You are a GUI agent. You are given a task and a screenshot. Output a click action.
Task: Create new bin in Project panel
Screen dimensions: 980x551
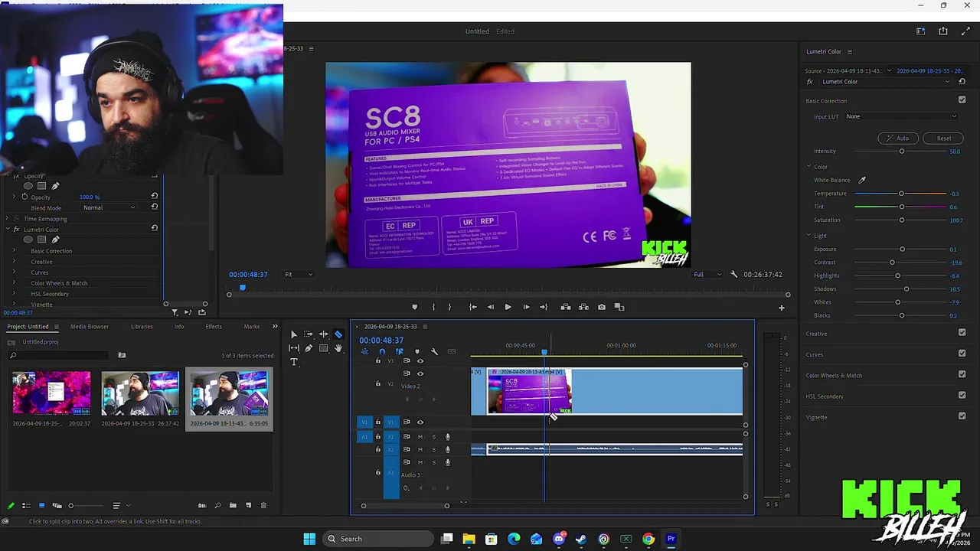point(233,505)
